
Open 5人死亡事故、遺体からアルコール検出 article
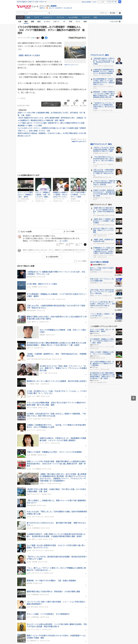(42, 284)
